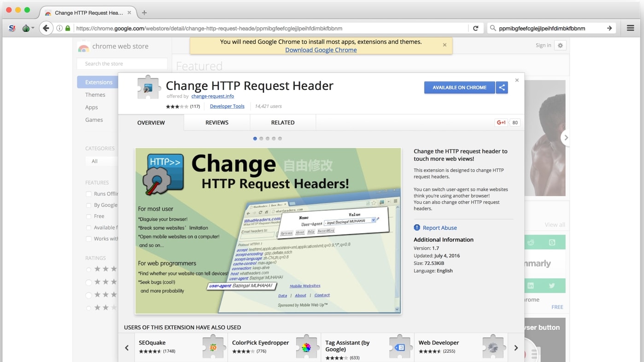This screenshot has width=644, height=362.
Task: Select Games in the store sidebar
Action: click(x=94, y=120)
